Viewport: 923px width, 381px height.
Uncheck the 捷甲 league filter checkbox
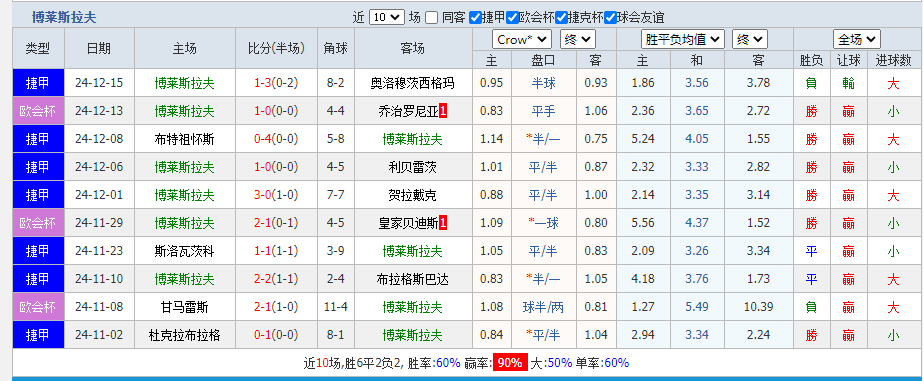[x=476, y=18]
